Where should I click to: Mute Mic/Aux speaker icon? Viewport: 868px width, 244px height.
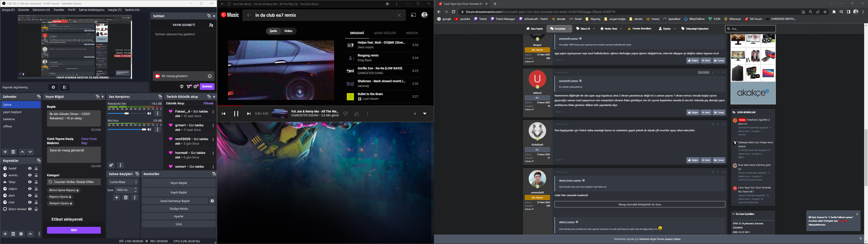(x=149, y=129)
